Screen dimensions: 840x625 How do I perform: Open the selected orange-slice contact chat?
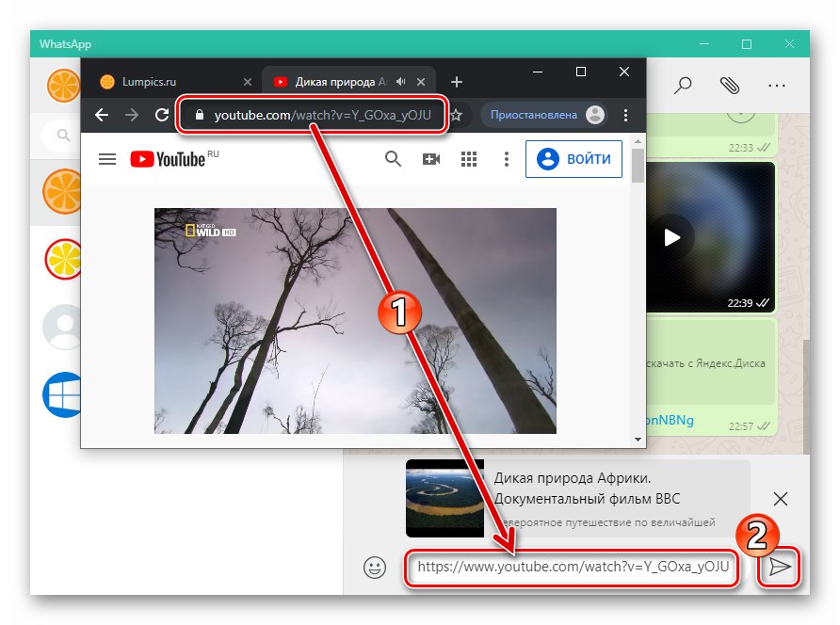[61, 191]
